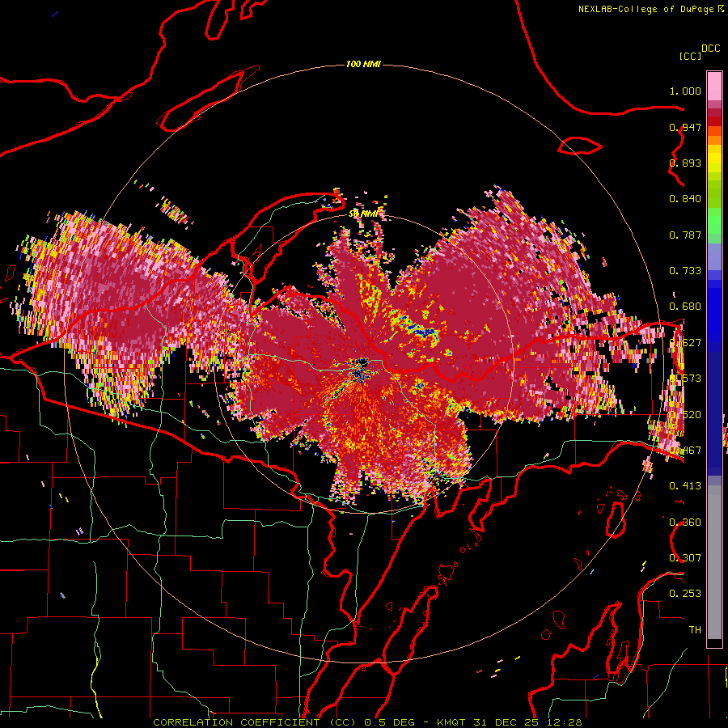This screenshot has width=728, height=728.
Task: Select the 0.947 legend value
Action: pos(685,127)
